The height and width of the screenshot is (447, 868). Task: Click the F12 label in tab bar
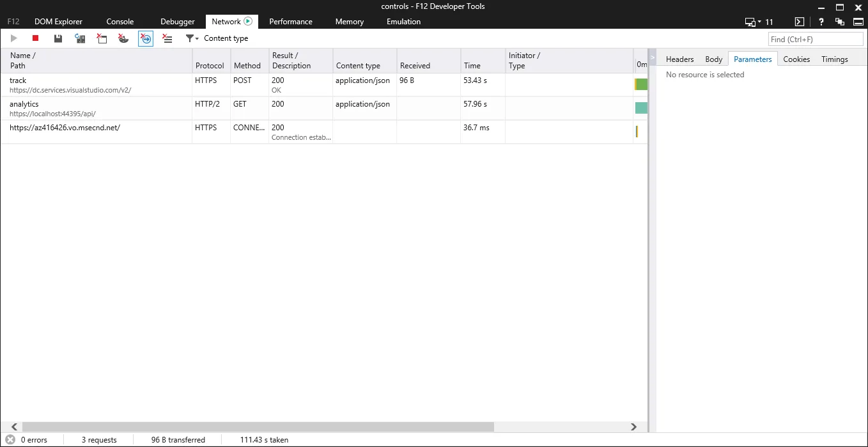pyautogui.click(x=13, y=22)
